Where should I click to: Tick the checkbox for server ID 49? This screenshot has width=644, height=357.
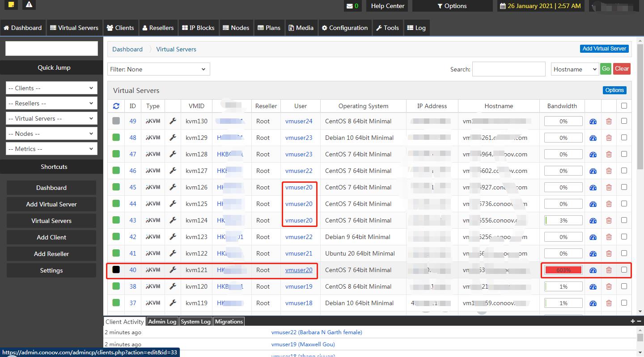[624, 121]
